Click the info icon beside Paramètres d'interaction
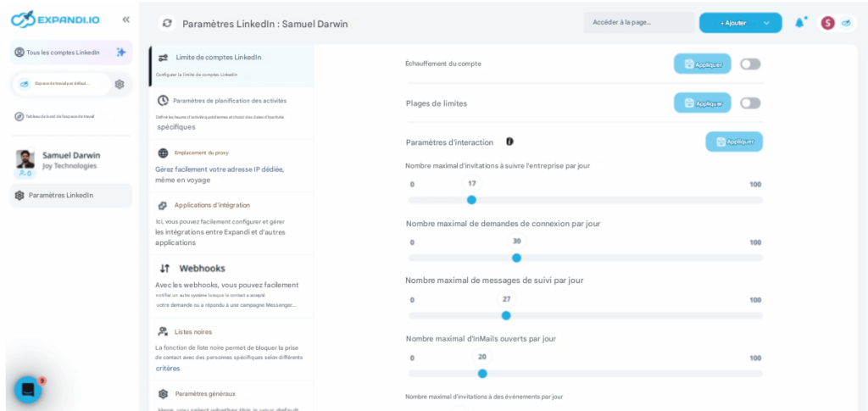868x411 pixels. click(509, 142)
